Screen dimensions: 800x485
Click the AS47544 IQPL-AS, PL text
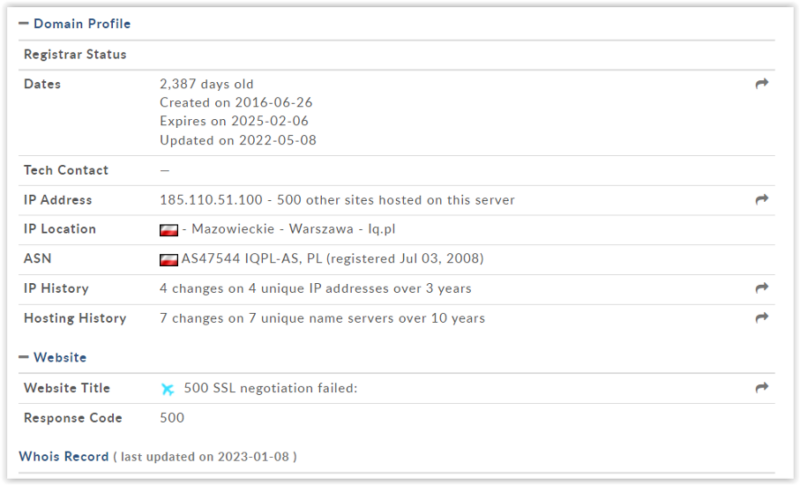pyautogui.click(x=258, y=259)
